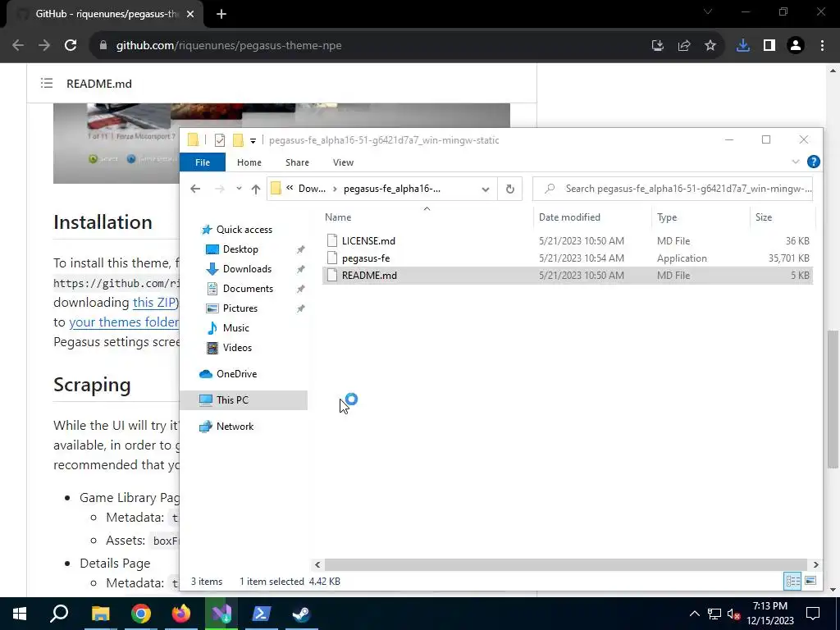
Task: Select the pegasus-fe application file
Action: tap(568, 258)
